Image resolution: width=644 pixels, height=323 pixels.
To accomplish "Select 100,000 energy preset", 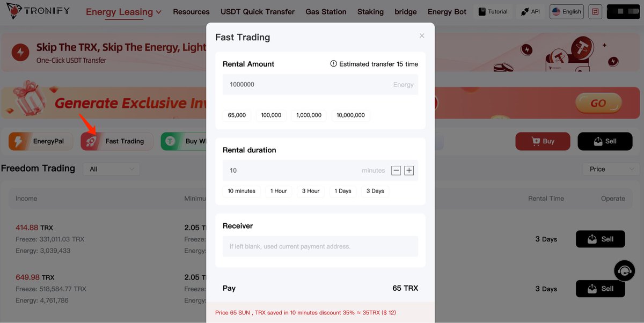I will pyautogui.click(x=271, y=115).
